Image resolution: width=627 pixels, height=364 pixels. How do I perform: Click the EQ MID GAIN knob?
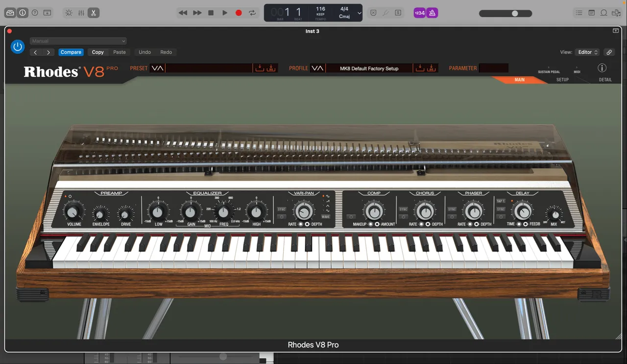191,212
